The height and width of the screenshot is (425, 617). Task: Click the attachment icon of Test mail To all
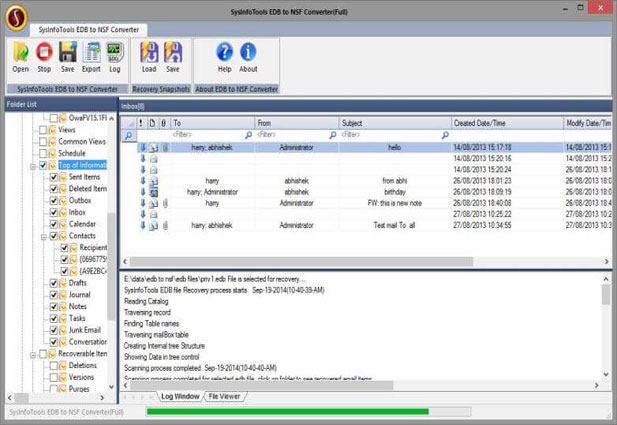coord(165,225)
